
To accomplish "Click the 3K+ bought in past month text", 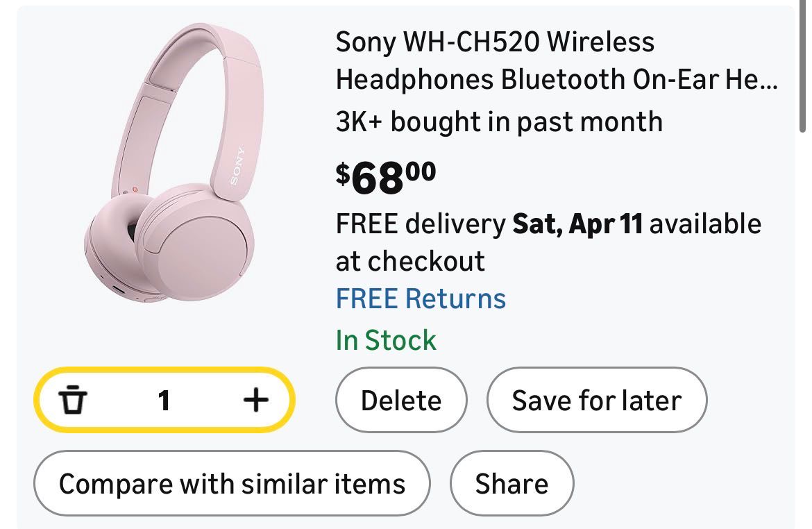I will (498, 122).
